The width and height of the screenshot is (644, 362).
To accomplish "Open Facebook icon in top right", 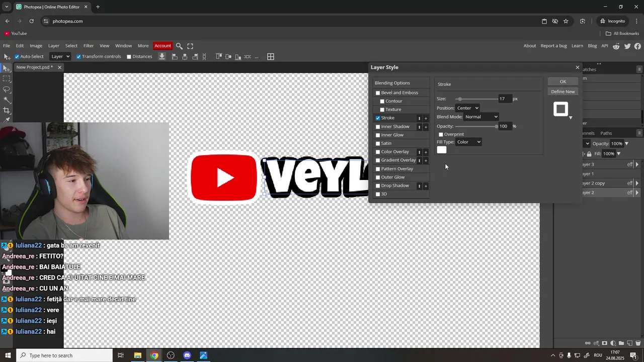I will 638,46.
